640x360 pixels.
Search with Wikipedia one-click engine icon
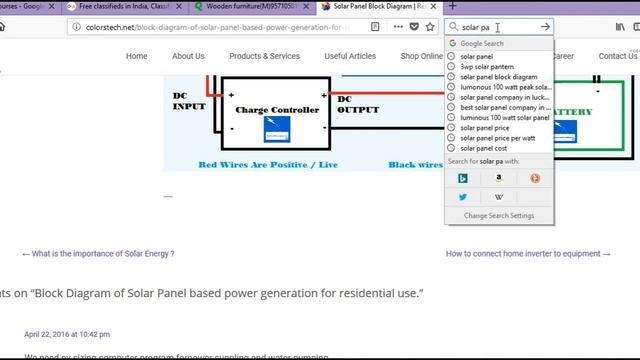(x=499, y=197)
